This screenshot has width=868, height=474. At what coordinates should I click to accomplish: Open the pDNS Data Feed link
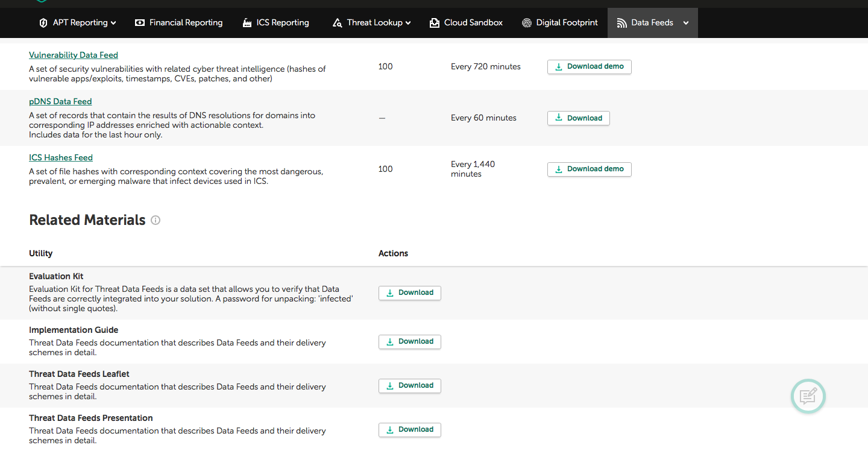tap(60, 101)
